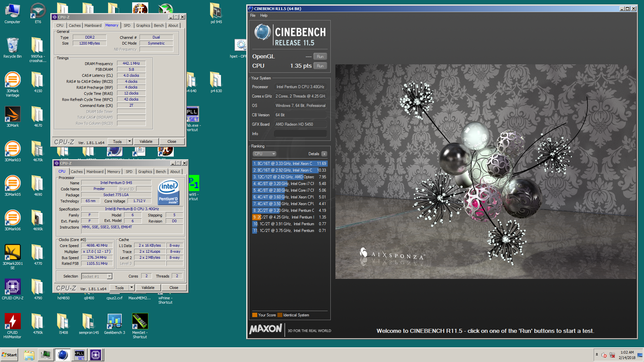The height and width of the screenshot is (362, 644).
Task: Switch to the CPU-Z taskbar item
Action: coord(96,355)
